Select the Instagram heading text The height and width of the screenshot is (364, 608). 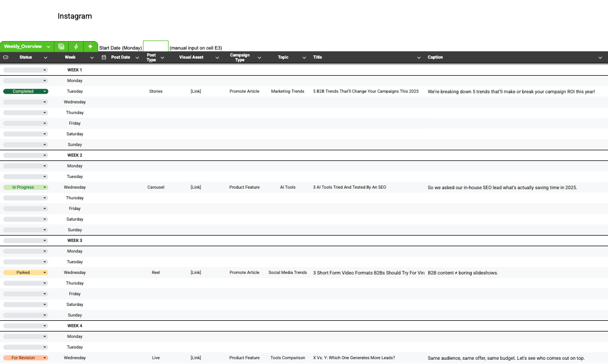tap(75, 17)
